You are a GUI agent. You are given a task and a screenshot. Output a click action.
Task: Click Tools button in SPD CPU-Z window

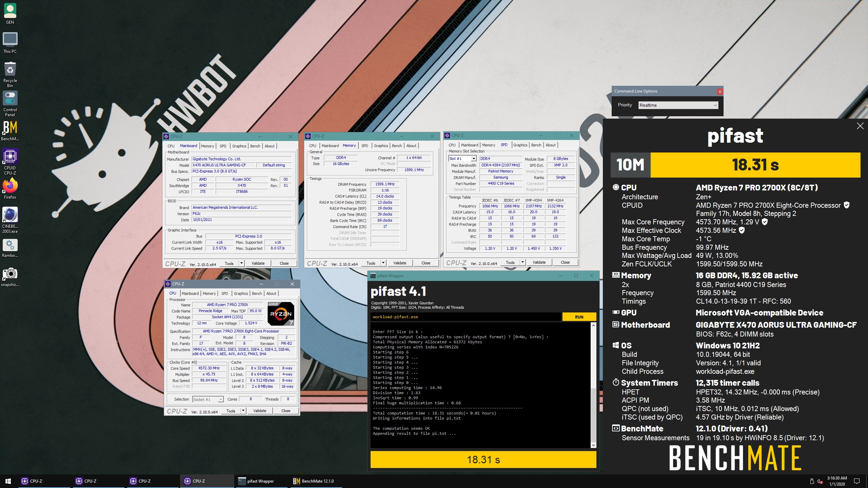click(x=510, y=262)
